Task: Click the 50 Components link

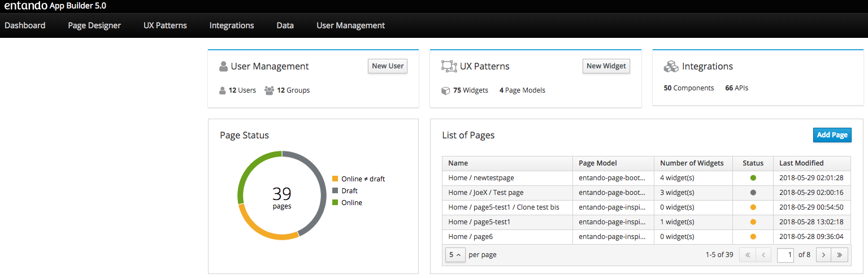Action: pyautogui.click(x=689, y=88)
